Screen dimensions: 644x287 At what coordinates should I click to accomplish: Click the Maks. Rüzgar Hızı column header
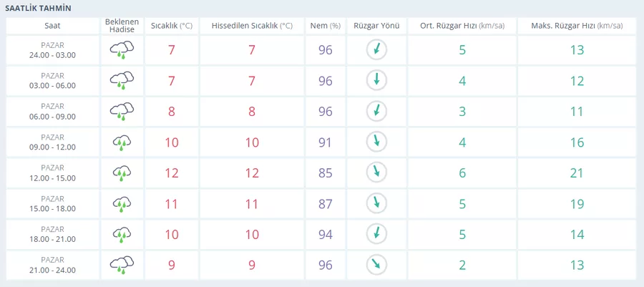coord(577,26)
